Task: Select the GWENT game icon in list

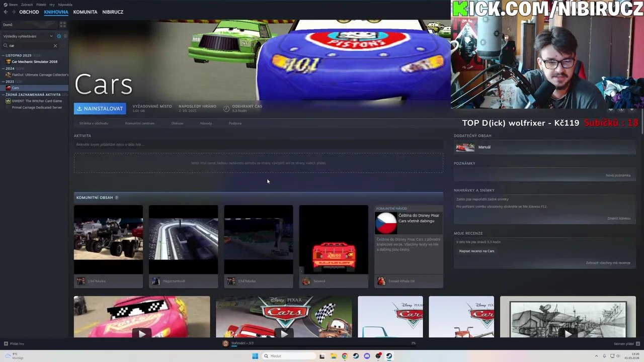Action: coord(8,101)
